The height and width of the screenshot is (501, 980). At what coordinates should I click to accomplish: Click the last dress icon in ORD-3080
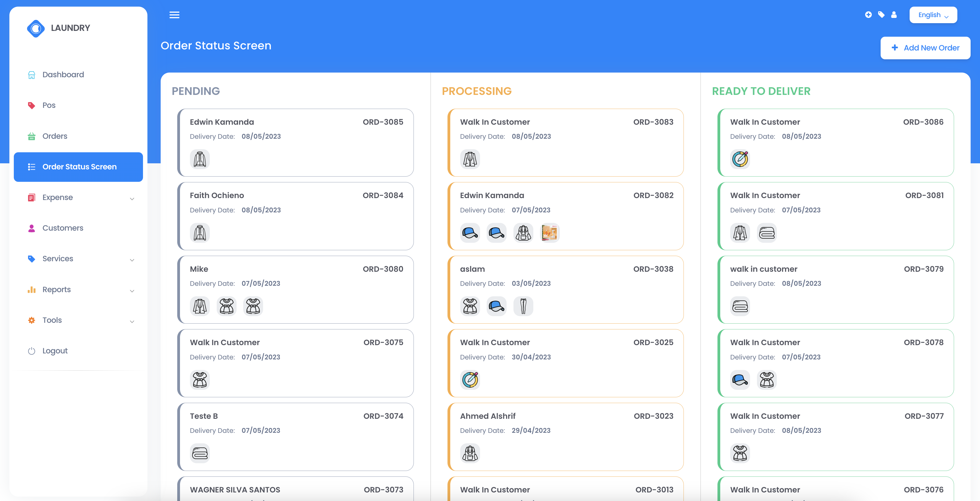tap(253, 306)
